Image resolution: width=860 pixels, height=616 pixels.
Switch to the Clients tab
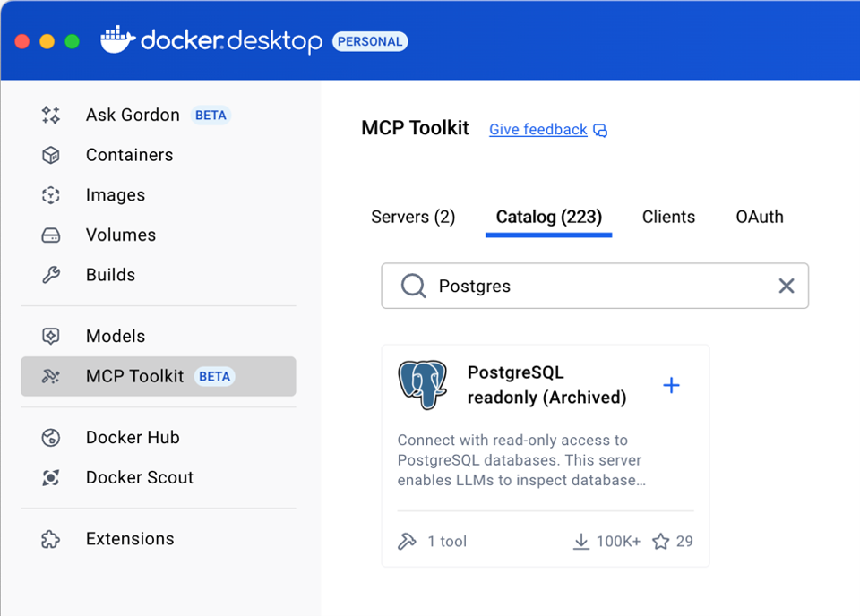(x=668, y=217)
